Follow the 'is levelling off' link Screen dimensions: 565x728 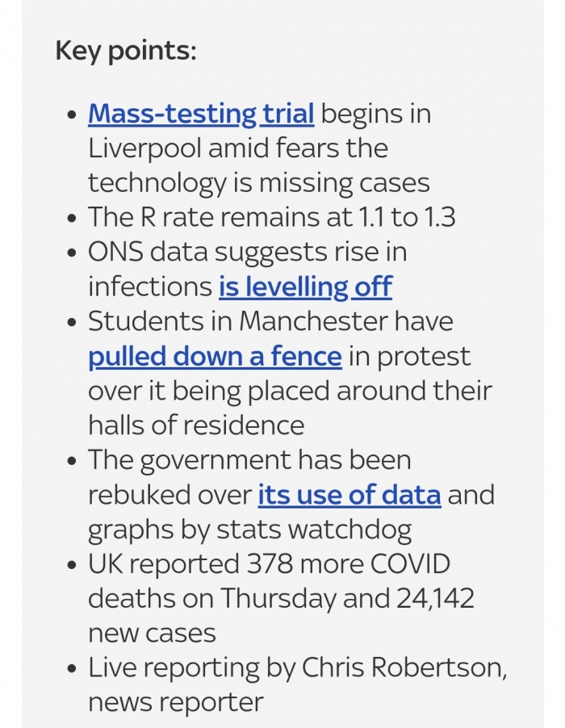(x=305, y=287)
